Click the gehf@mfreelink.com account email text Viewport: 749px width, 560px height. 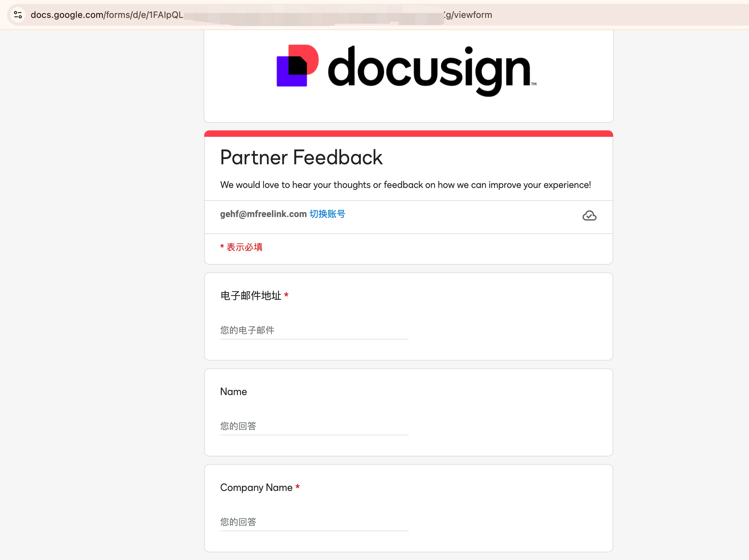263,214
